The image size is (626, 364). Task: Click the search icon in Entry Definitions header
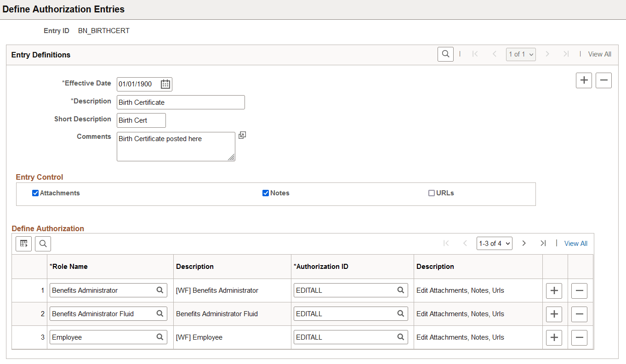pyautogui.click(x=445, y=54)
